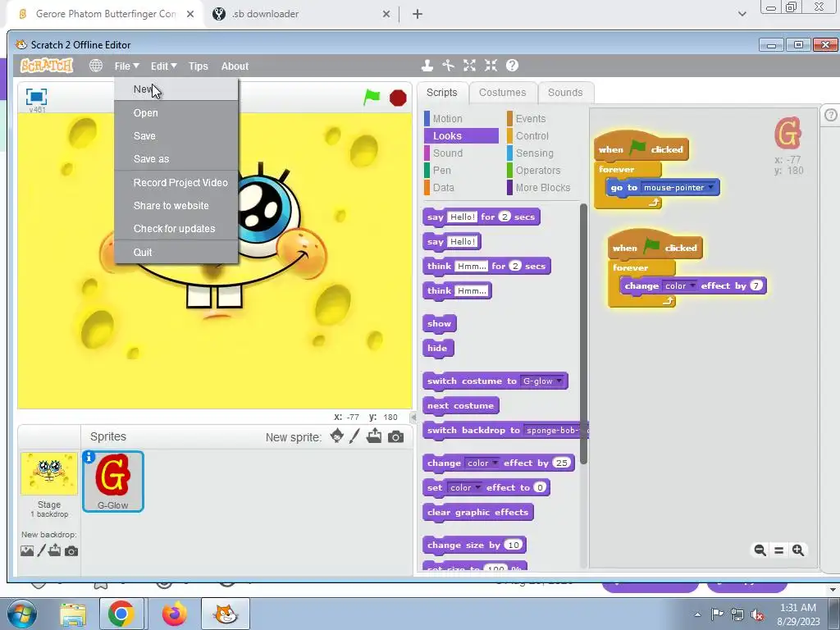840x630 pixels.
Task: Select the More Blocks category
Action: click(542, 188)
